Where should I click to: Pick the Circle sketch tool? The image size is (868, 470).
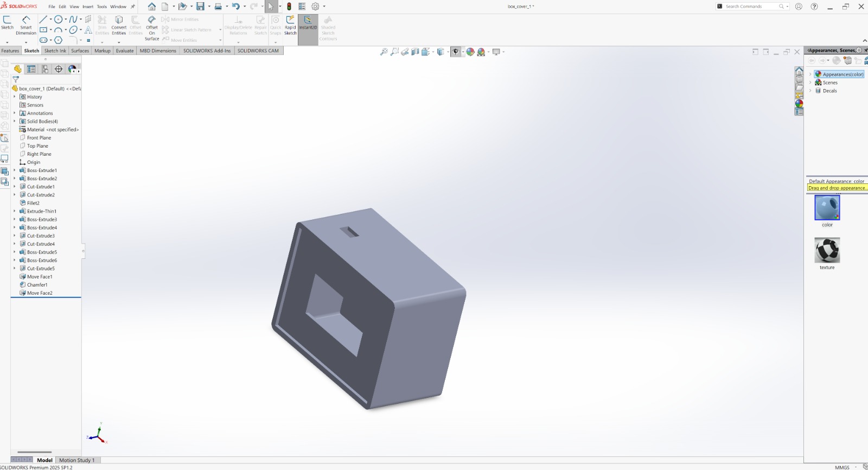(58, 20)
